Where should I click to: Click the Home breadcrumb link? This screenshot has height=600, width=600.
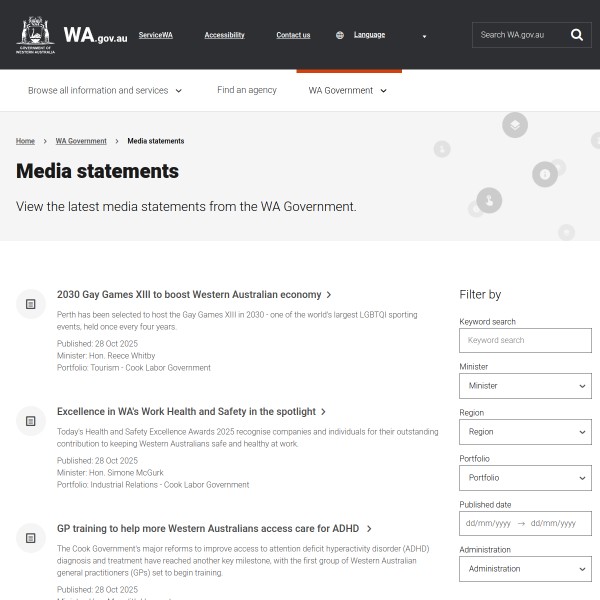25,141
